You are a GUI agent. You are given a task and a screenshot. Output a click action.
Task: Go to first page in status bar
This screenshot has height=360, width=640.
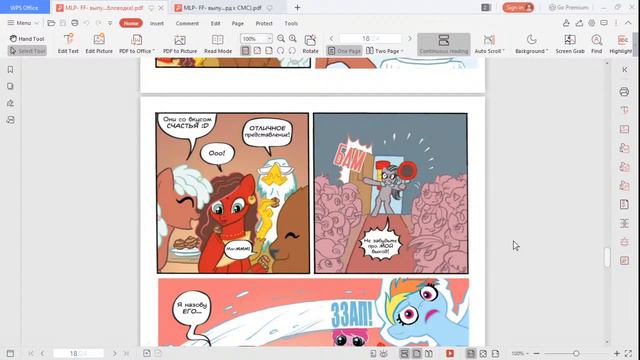click(31, 353)
